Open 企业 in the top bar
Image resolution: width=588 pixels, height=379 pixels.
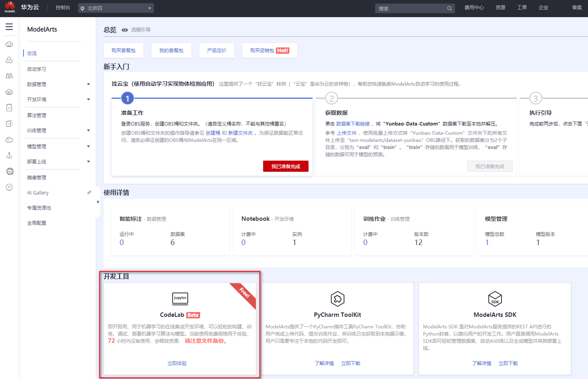543,8
